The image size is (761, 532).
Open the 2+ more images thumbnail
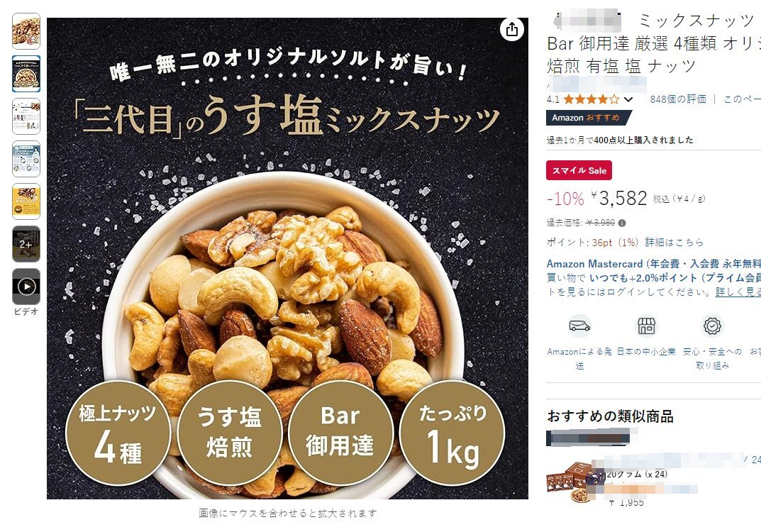pyautogui.click(x=26, y=244)
